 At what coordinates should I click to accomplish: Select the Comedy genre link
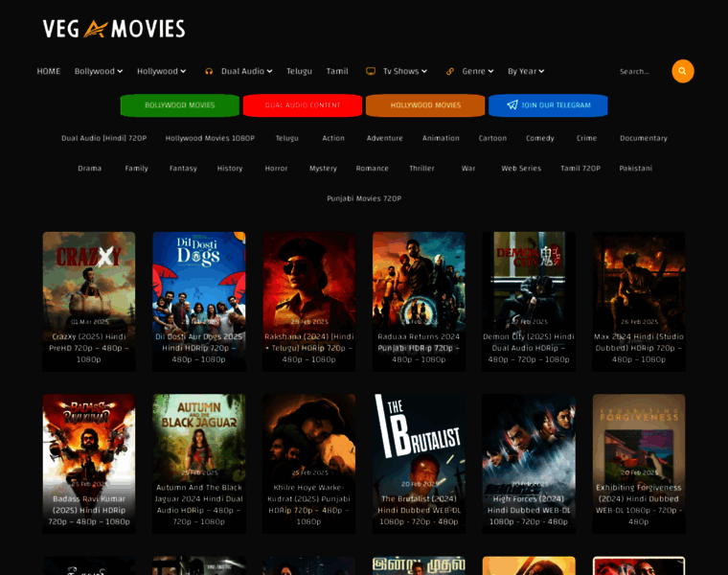pyautogui.click(x=540, y=138)
